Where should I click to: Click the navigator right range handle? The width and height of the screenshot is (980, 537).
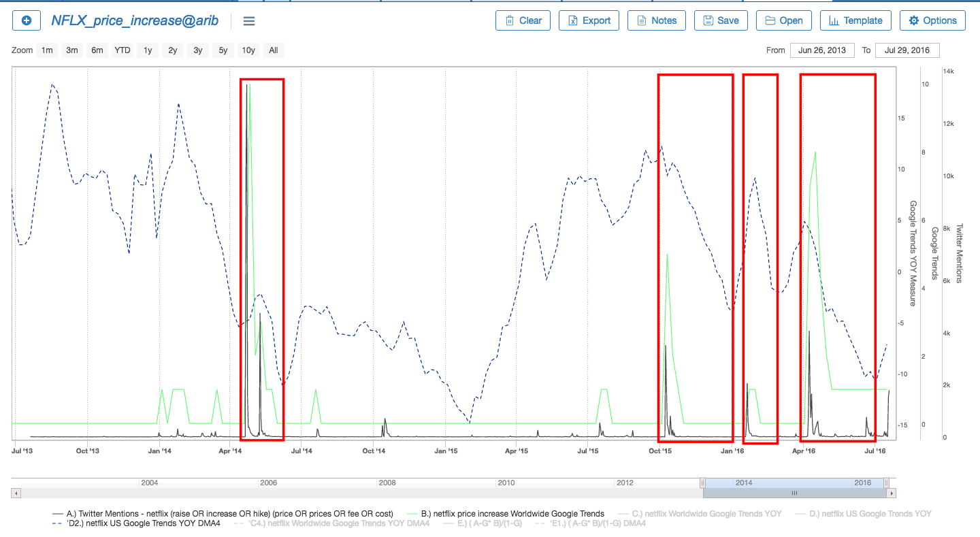coord(886,483)
